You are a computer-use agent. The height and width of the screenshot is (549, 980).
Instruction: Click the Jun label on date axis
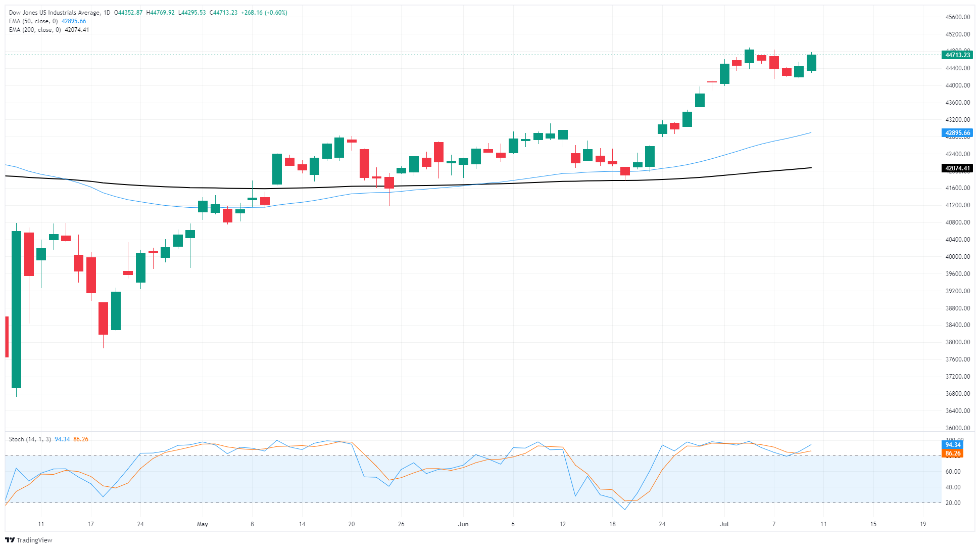click(x=463, y=524)
